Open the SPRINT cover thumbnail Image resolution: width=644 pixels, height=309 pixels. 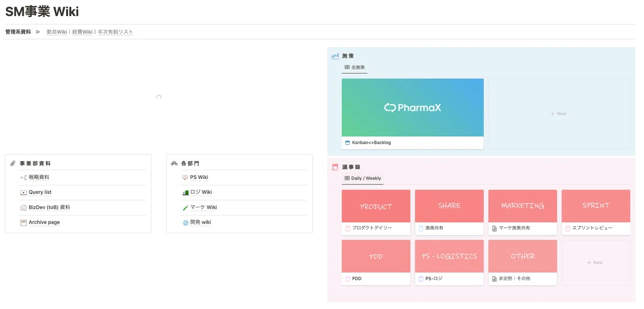click(596, 206)
